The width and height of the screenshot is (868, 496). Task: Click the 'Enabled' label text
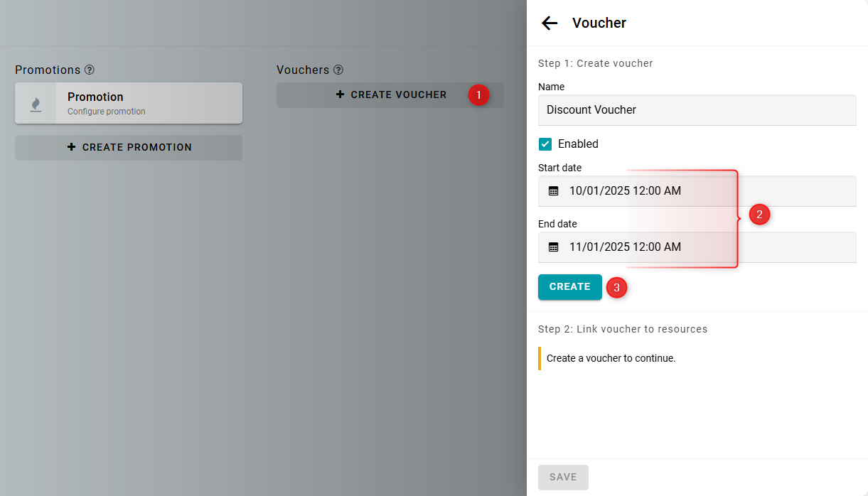578,144
